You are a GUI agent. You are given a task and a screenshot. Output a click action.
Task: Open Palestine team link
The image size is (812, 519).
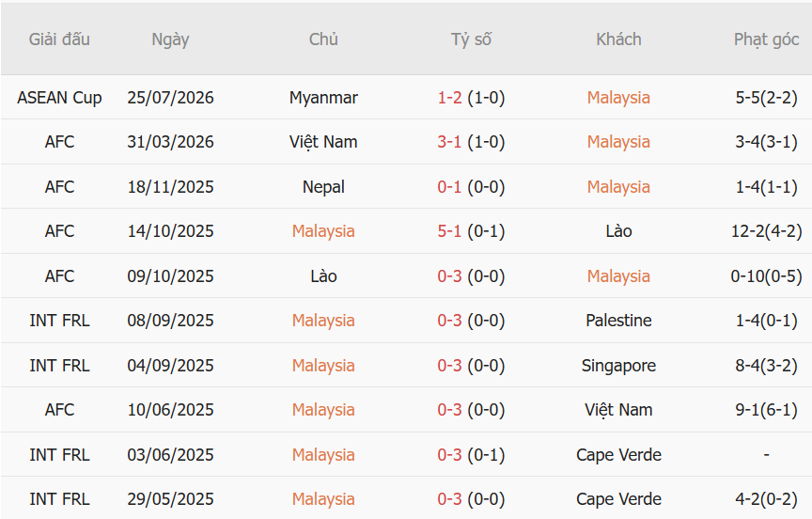(x=618, y=321)
